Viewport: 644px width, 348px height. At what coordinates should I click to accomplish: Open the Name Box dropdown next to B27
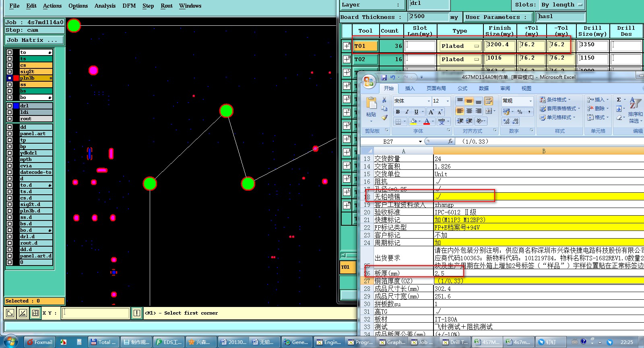420,142
